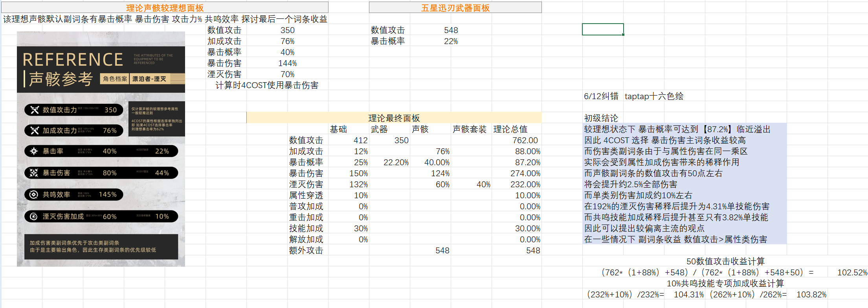Select the base 湮灭伤害 '132%'
The height and width of the screenshot is (308, 868).
pos(358,184)
